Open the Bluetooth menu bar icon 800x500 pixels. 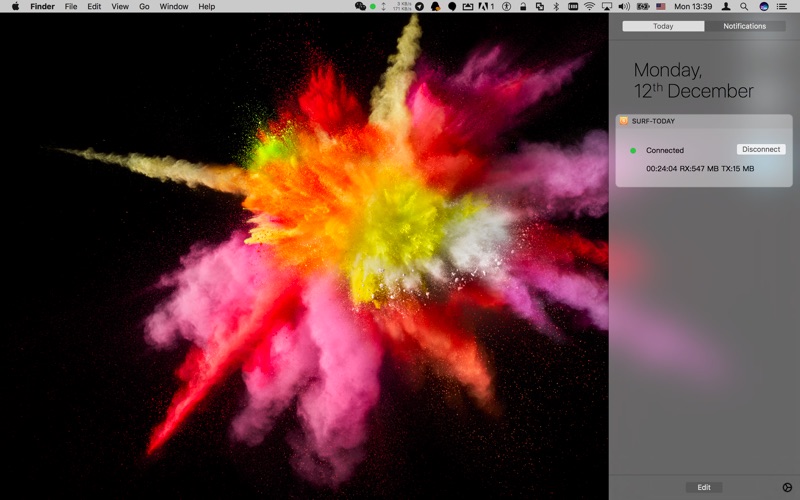coord(556,6)
